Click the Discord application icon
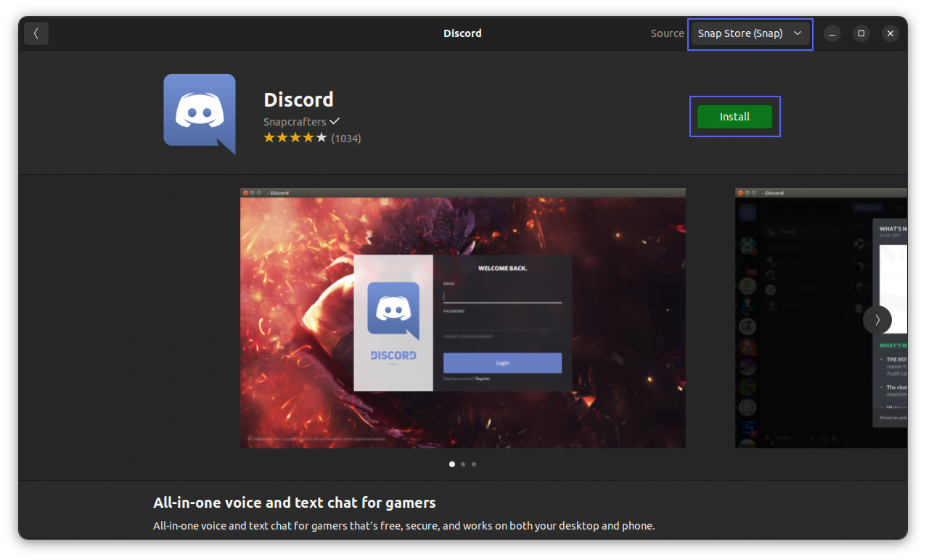 pyautogui.click(x=199, y=113)
